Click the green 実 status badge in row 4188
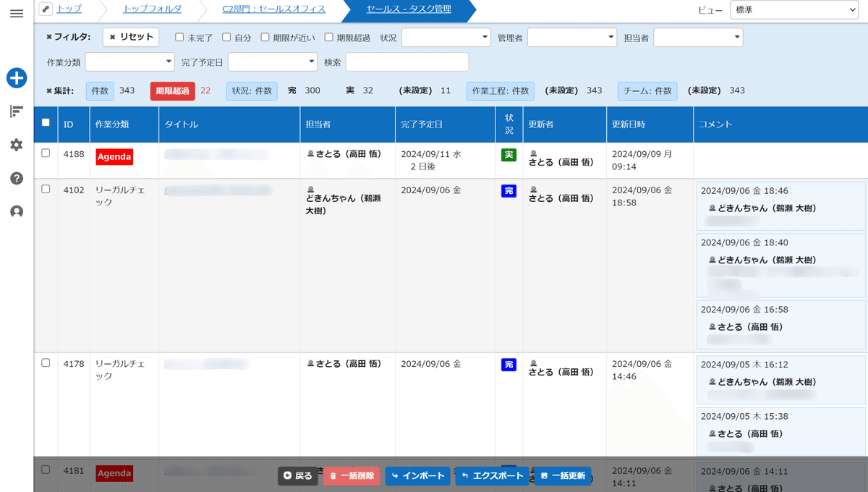Image resolution: width=868 pixels, height=492 pixels. point(509,155)
